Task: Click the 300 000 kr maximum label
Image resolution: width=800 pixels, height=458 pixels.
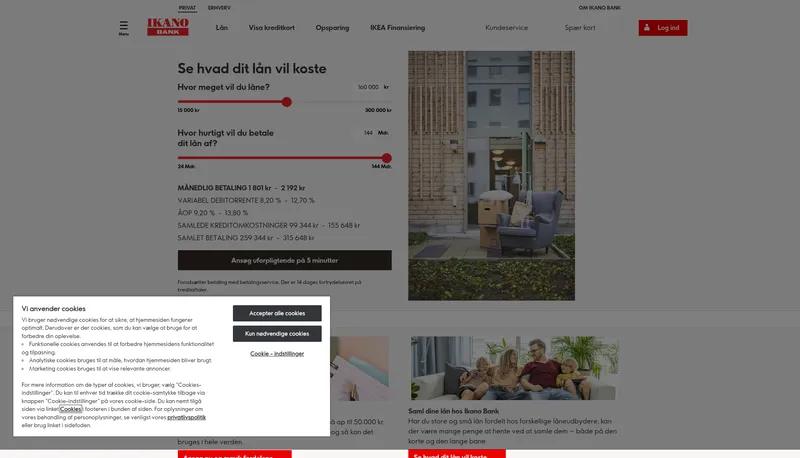Action: coord(378,110)
